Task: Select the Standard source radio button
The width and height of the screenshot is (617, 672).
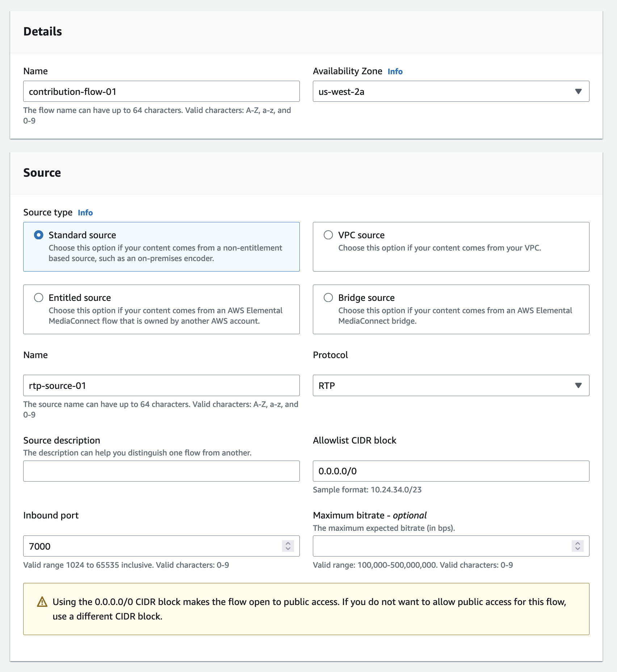Action: 39,235
